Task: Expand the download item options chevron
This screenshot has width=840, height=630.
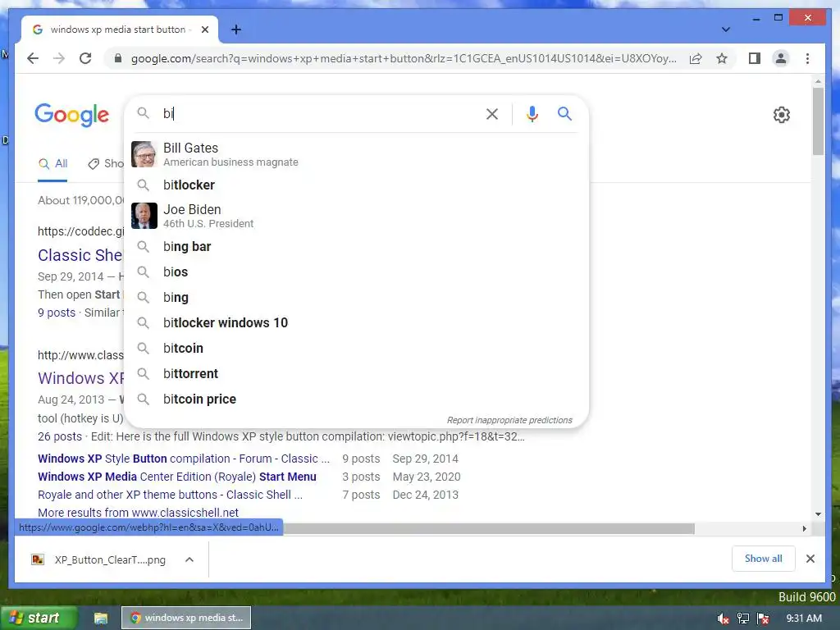Action: click(x=189, y=559)
